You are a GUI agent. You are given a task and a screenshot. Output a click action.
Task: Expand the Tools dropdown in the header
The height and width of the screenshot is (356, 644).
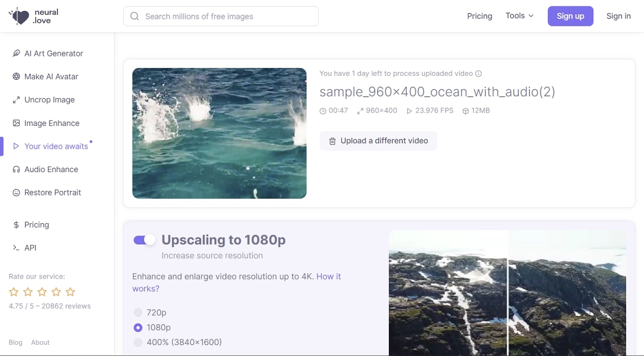coord(519,15)
